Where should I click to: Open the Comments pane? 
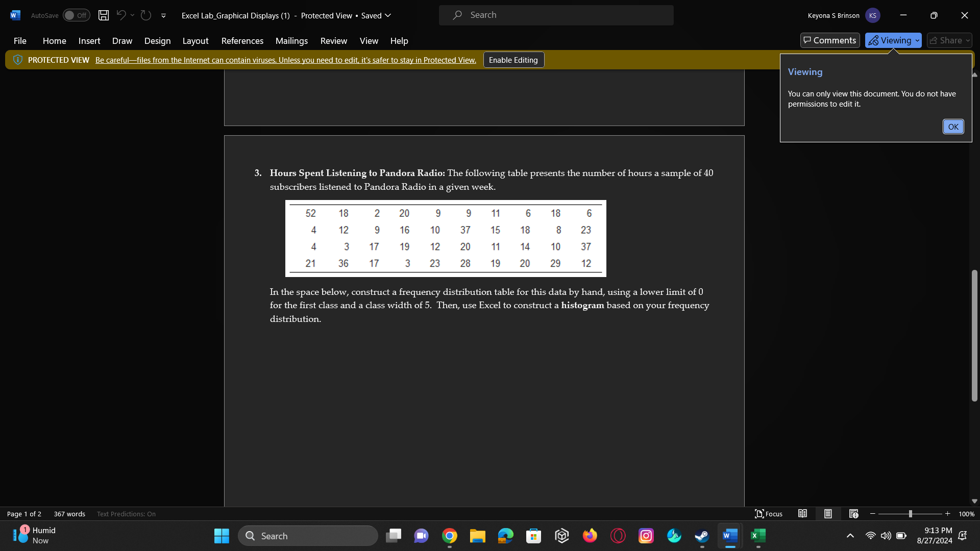[x=829, y=40]
